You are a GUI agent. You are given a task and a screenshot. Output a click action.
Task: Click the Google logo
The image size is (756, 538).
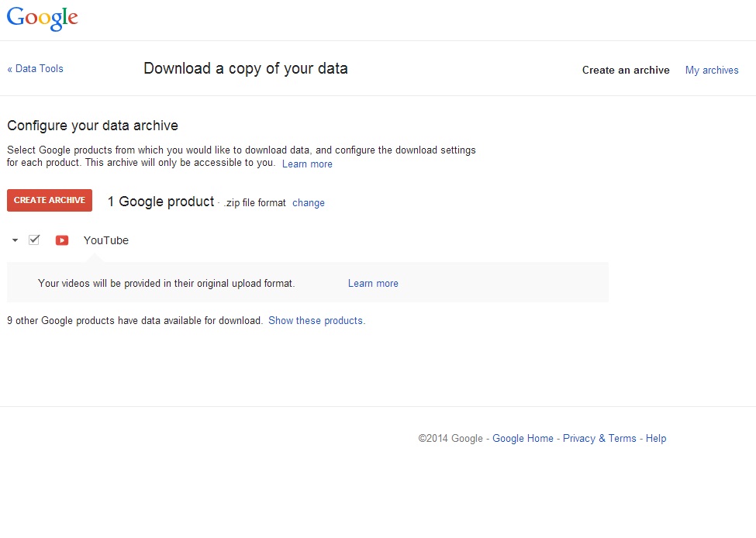pos(43,19)
